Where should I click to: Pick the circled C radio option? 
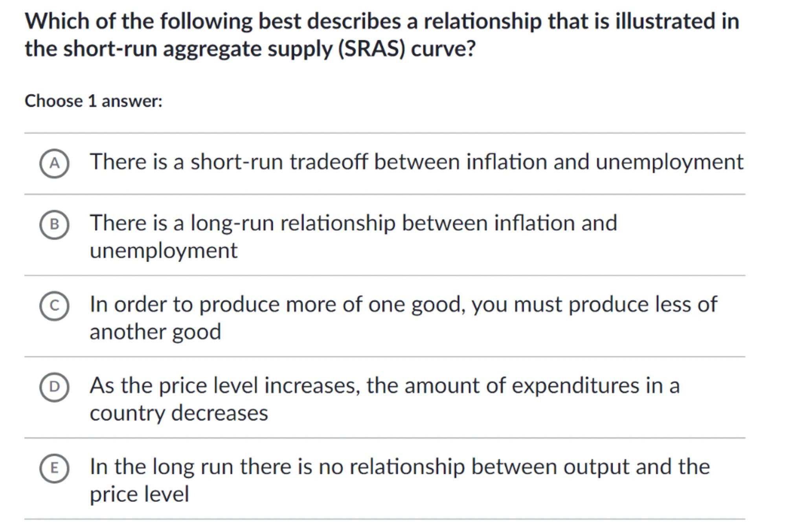coord(54,306)
